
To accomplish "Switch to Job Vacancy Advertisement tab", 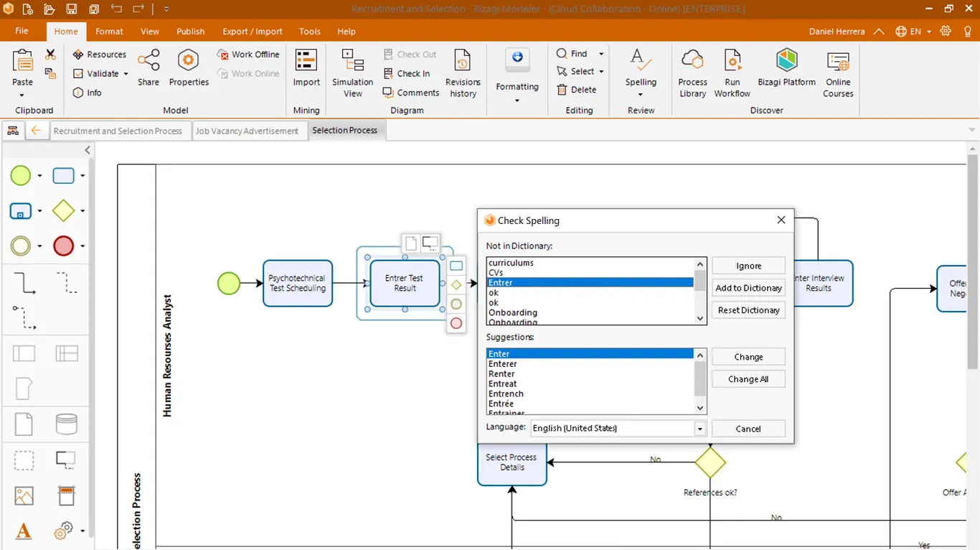I will click(x=248, y=131).
